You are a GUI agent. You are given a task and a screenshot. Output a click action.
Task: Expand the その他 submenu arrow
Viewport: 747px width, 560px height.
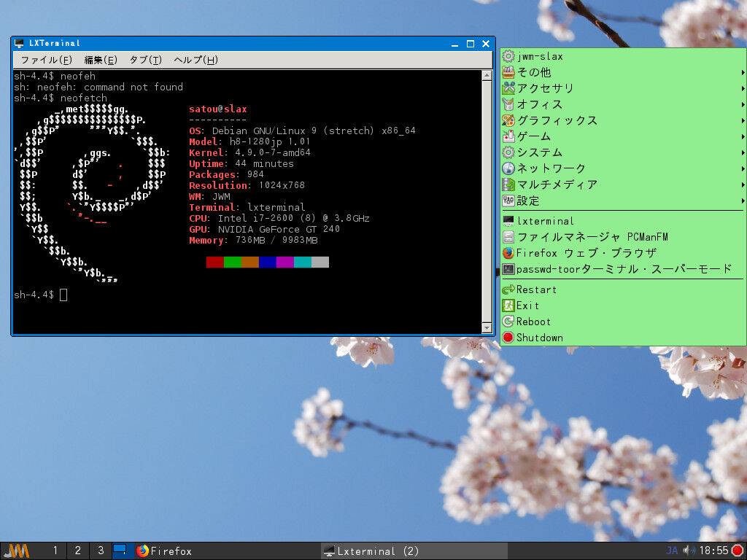point(743,72)
